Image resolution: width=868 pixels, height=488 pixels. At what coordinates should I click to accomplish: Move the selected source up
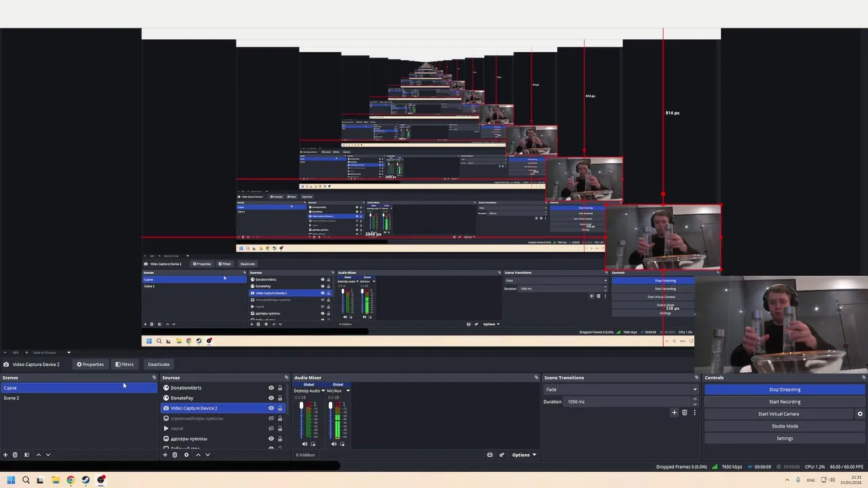(x=198, y=455)
